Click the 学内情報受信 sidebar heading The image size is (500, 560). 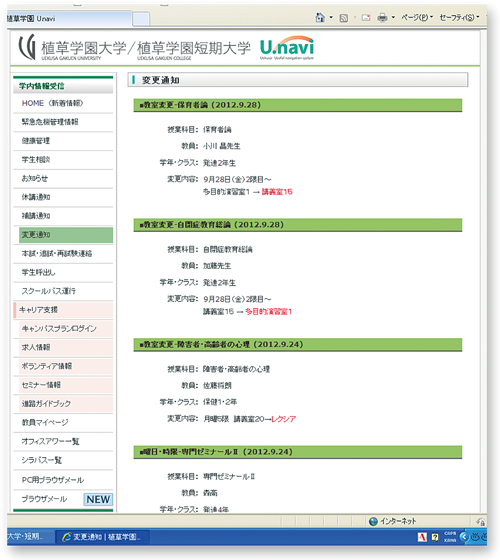63,86
